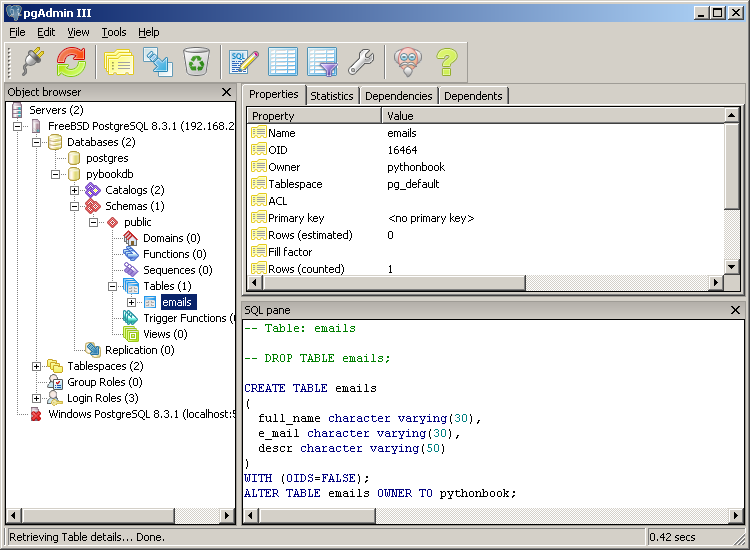Open the View menu
Image resolution: width=750 pixels, height=550 pixels.
pyautogui.click(x=78, y=32)
